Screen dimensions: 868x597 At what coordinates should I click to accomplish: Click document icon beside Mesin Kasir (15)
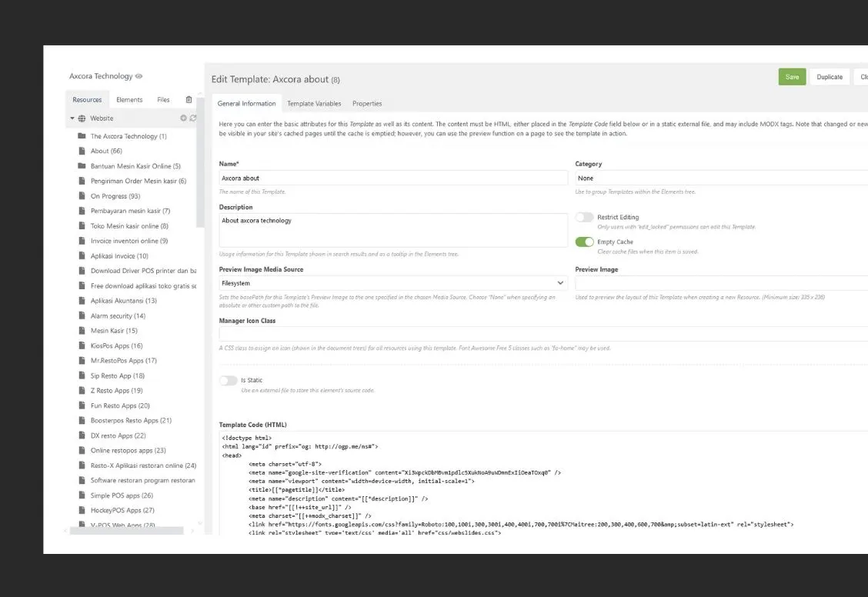(x=82, y=330)
